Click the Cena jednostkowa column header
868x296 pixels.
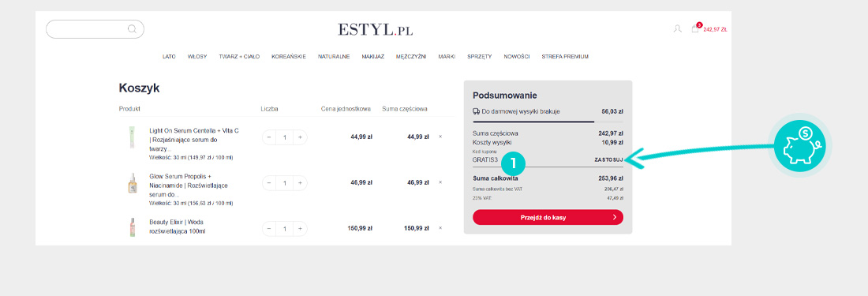pyautogui.click(x=346, y=109)
